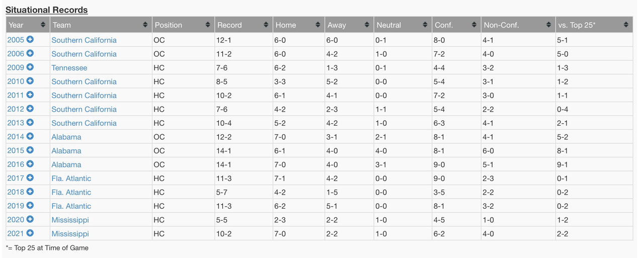
Task: Click the plus icon next to 2021
Action: (30, 233)
